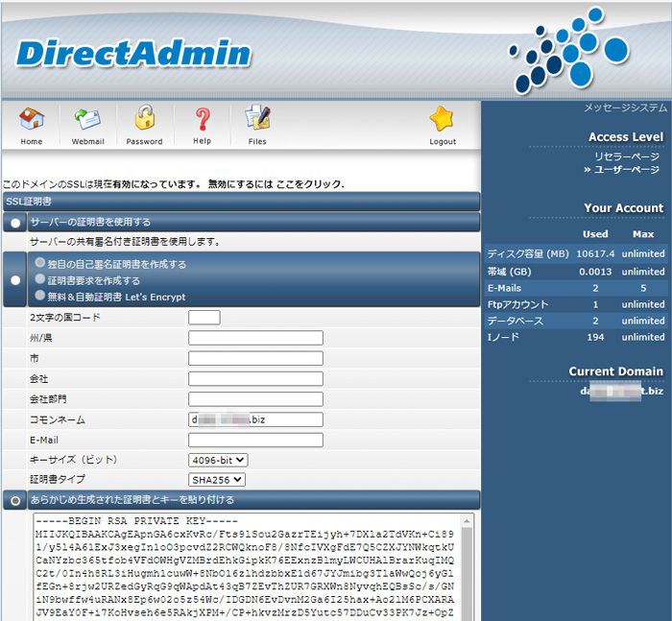Click the 会社部門 input field

[256, 399]
